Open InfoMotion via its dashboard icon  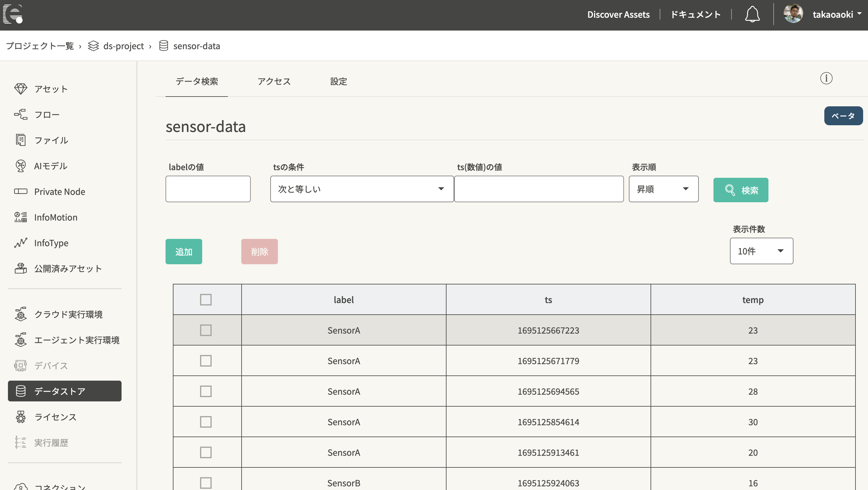(x=20, y=217)
